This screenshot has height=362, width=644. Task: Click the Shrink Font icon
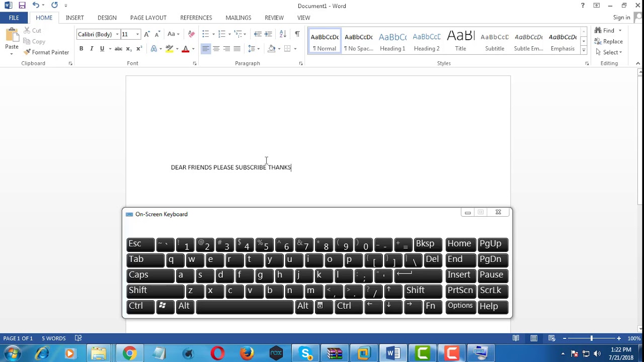157,34
